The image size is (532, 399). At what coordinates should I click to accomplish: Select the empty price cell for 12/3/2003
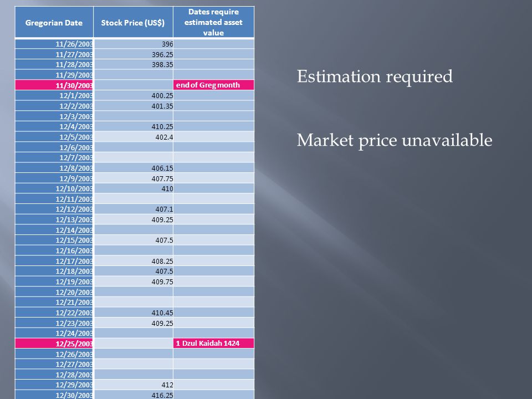133,116
